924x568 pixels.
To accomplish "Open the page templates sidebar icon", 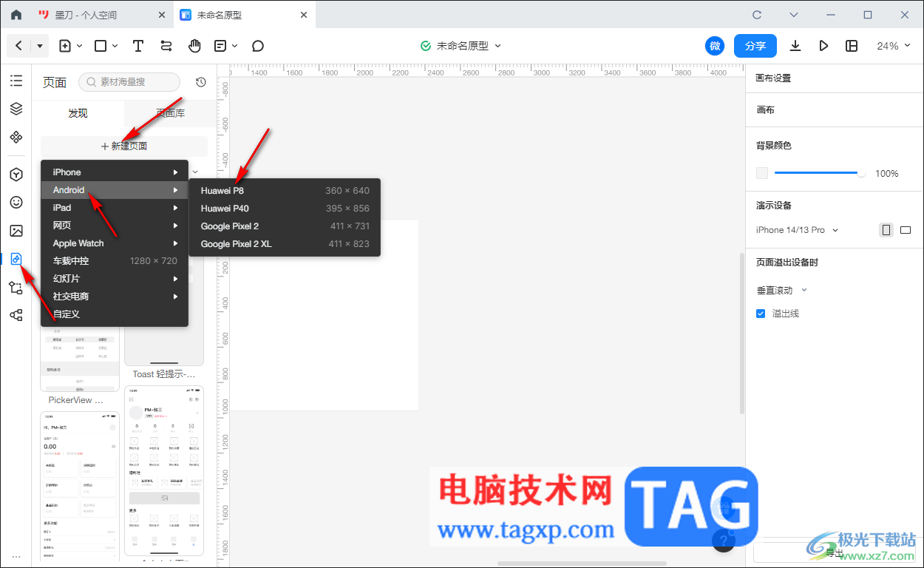I will pyautogui.click(x=16, y=259).
